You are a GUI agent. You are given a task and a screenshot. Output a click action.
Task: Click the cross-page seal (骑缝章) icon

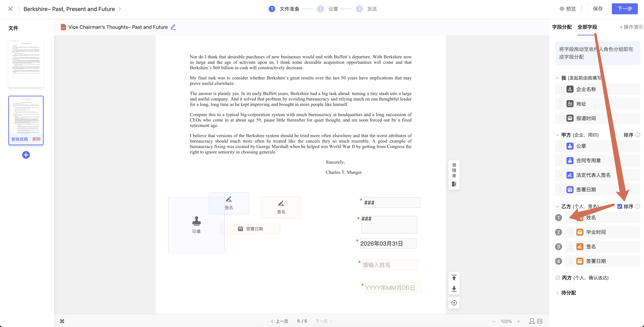(454, 184)
